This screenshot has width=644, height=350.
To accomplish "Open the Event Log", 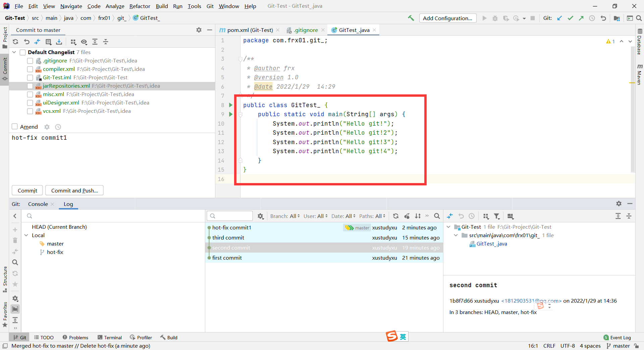I will coord(617,338).
